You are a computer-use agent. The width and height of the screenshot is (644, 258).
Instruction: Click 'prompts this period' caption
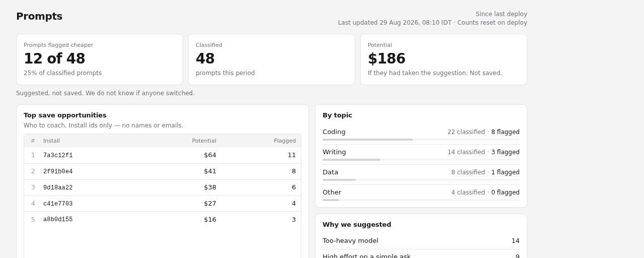[225, 73]
